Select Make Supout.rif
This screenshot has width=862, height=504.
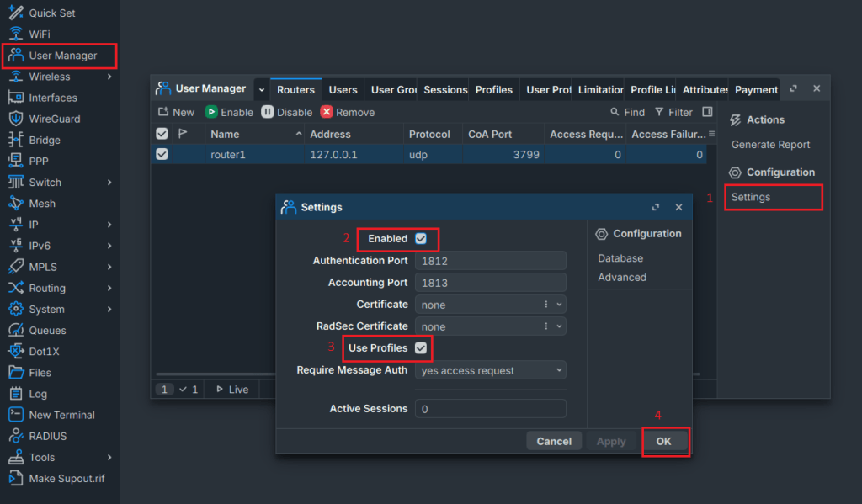pyautogui.click(x=67, y=478)
